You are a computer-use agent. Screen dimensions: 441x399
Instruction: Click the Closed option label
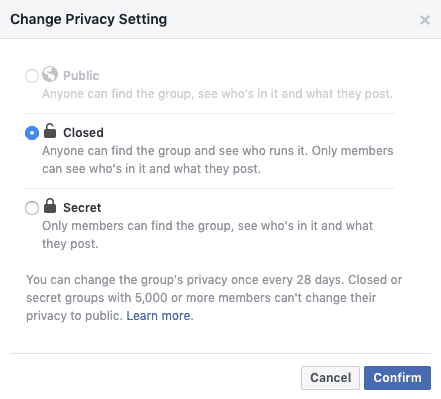pos(83,133)
